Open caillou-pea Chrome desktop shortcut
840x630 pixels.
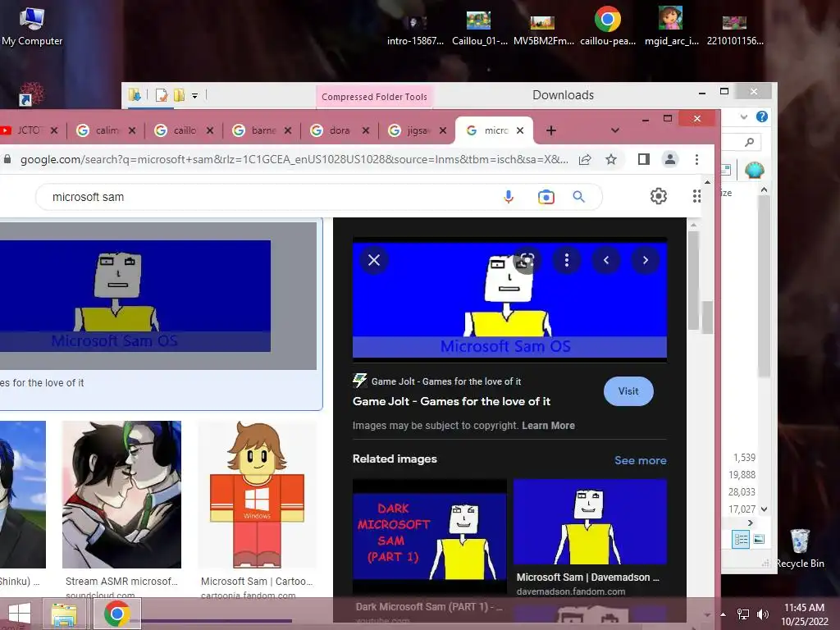608,27
